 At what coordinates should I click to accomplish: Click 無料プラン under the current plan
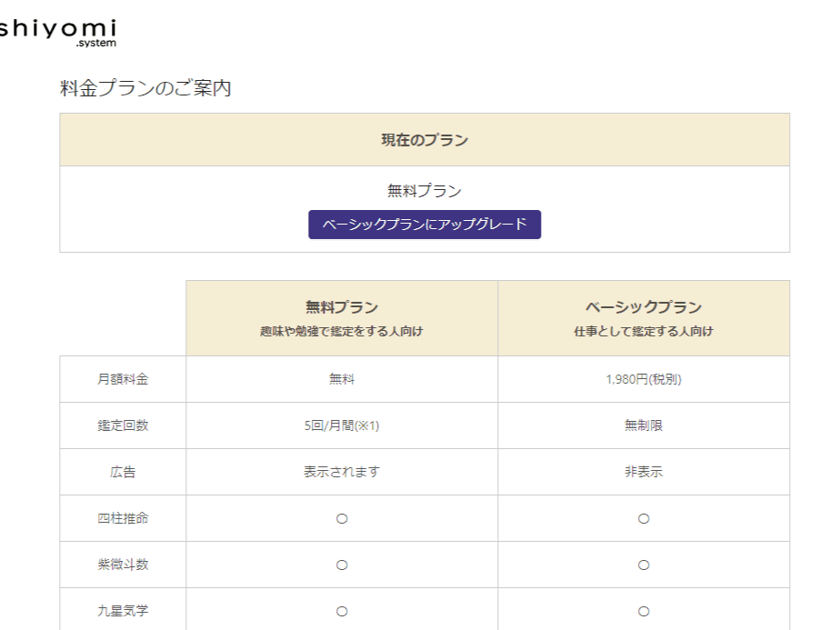[425, 190]
